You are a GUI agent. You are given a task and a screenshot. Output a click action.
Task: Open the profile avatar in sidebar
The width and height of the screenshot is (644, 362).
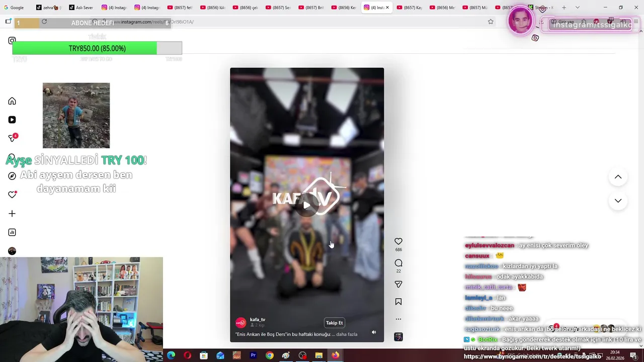pos(12,251)
